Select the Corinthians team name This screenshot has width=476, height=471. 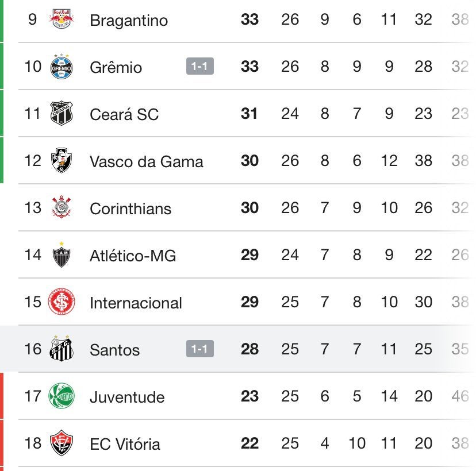(x=130, y=209)
